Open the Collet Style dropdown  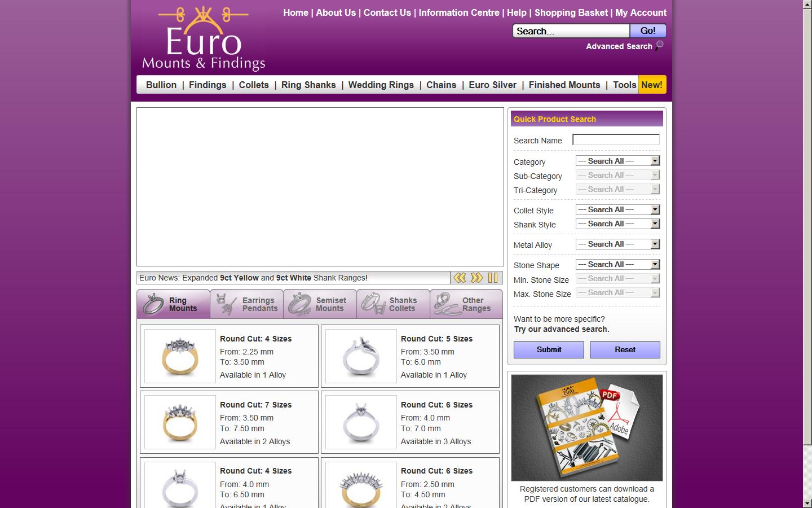pyautogui.click(x=617, y=209)
